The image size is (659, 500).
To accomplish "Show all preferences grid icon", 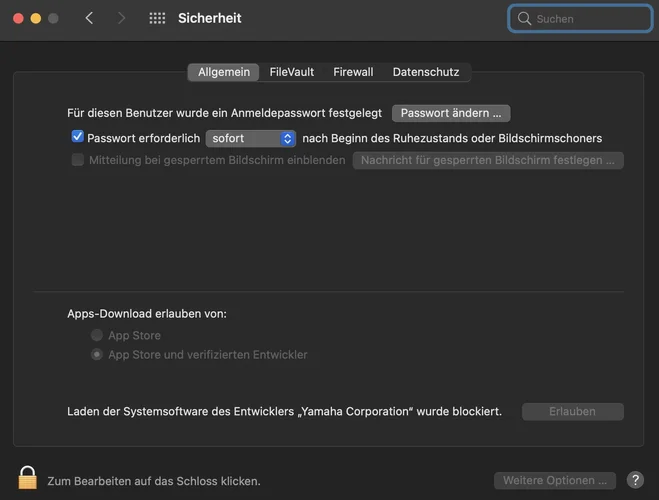I will (157, 18).
